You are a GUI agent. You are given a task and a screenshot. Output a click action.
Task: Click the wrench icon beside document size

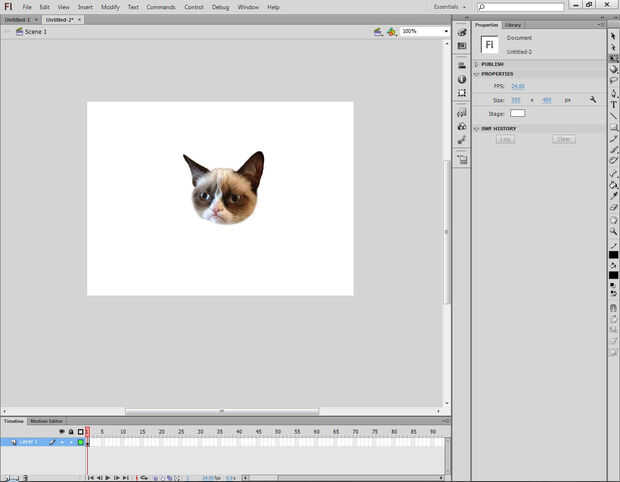tap(593, 100)
